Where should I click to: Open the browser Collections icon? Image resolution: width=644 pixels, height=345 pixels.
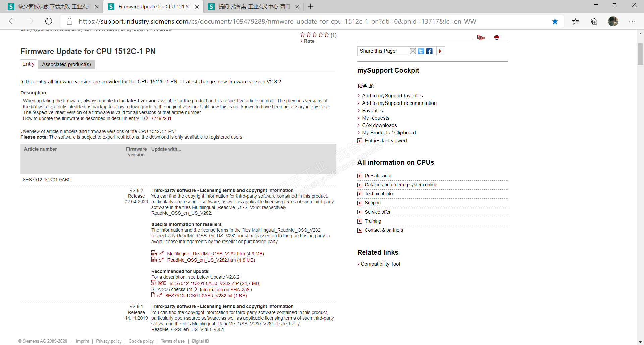594,21
